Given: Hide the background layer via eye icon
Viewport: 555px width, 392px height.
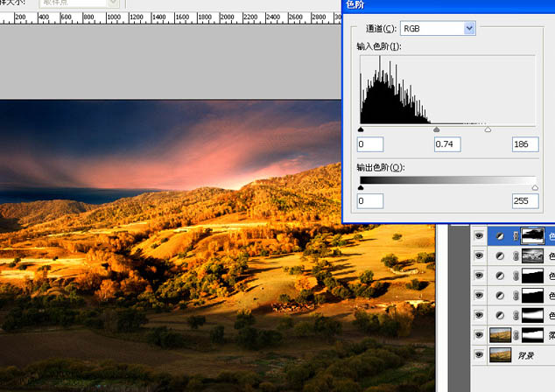Looking at the screenshot, I should tap(479, 354).
